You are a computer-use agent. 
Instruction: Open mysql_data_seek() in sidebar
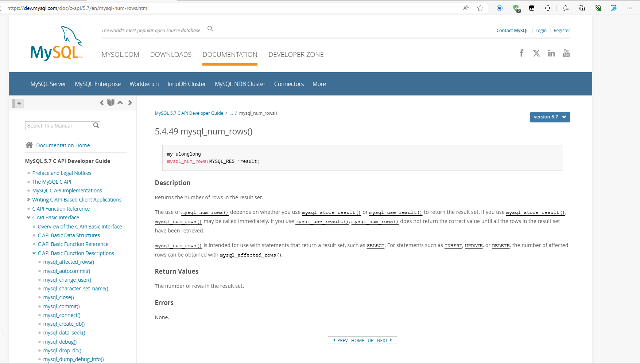(x=64, y=333)
